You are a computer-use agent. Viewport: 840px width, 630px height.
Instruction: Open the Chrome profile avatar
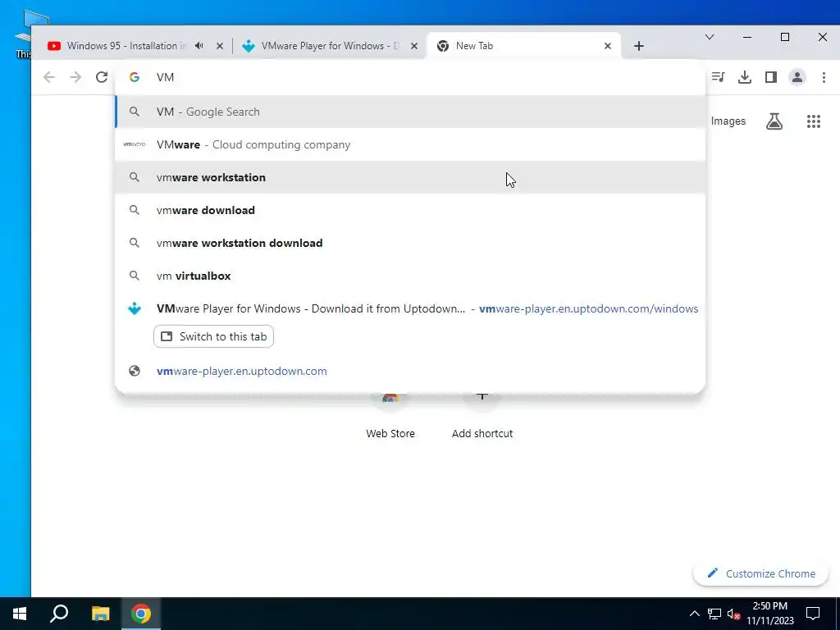(x=797, y=77)
